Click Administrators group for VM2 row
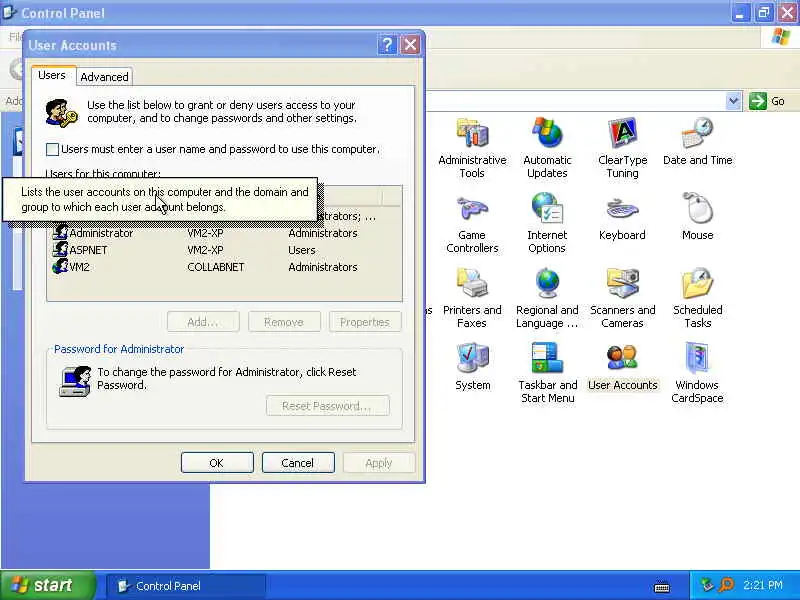This screenshot has width=800, height=600. pos(322,267)
